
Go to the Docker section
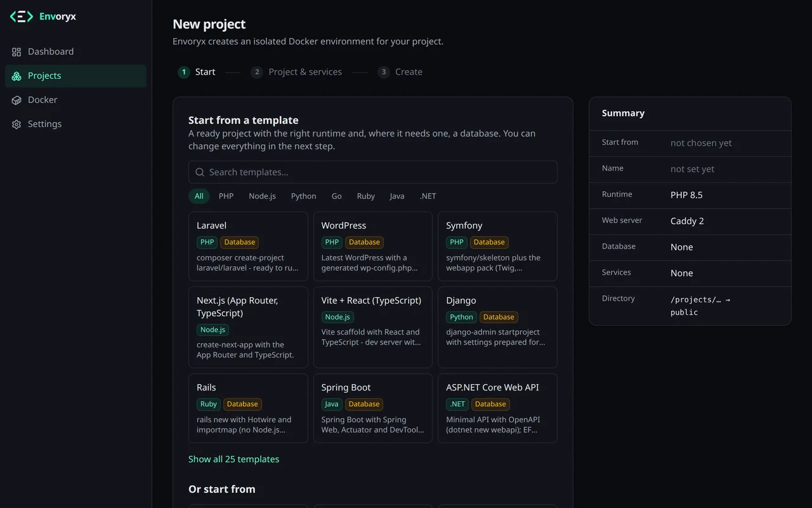tap(75, 100)
